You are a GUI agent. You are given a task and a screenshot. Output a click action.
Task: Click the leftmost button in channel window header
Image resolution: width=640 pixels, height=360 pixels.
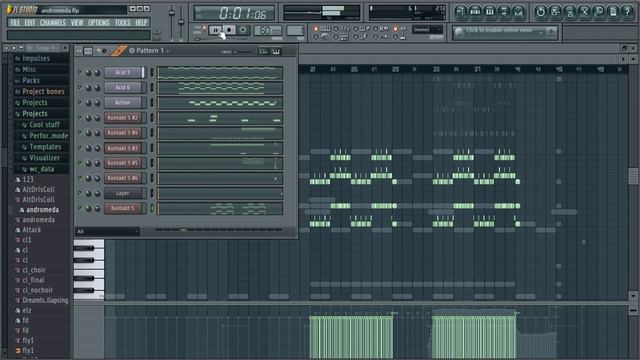79,51
